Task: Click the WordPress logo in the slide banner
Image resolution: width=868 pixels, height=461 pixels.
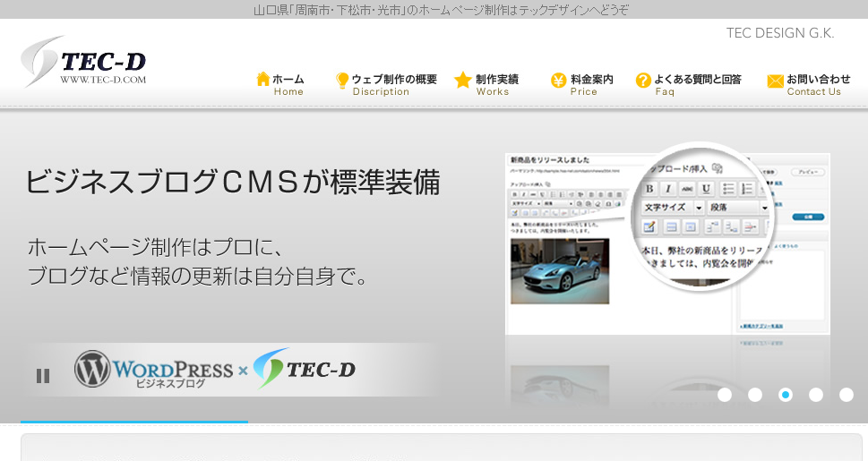Action: tap(152, 369)
